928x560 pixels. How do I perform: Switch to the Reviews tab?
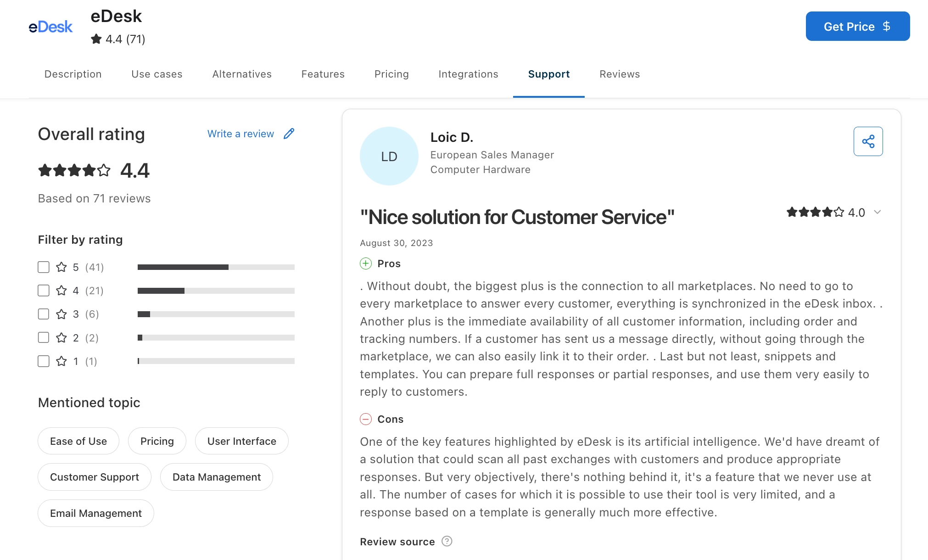[619, 74]
